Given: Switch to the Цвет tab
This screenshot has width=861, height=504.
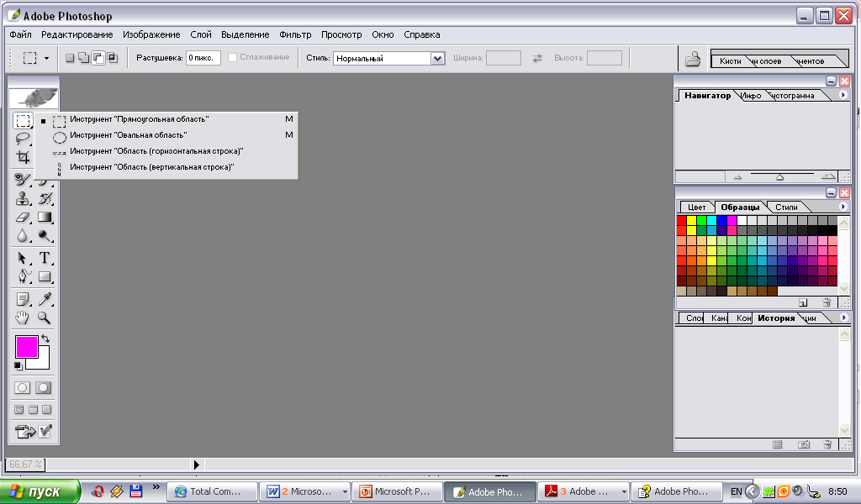Looking at the screenshot, I should [x=696, y=207].
